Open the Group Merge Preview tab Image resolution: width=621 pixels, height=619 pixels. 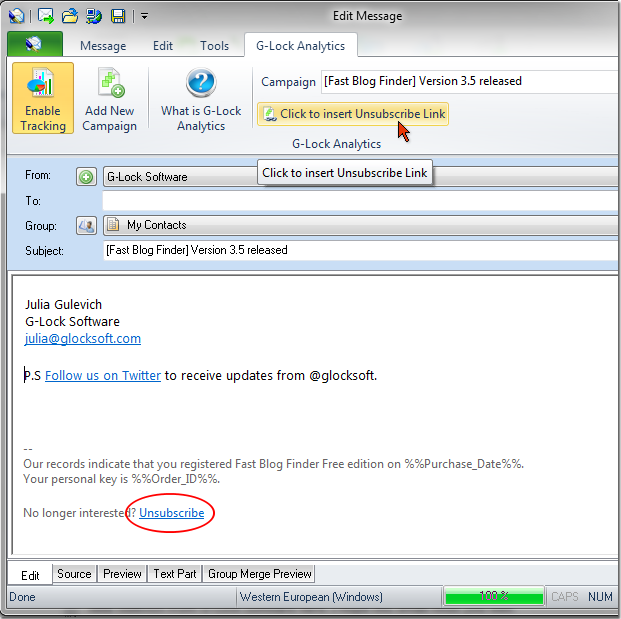[259, 574]
